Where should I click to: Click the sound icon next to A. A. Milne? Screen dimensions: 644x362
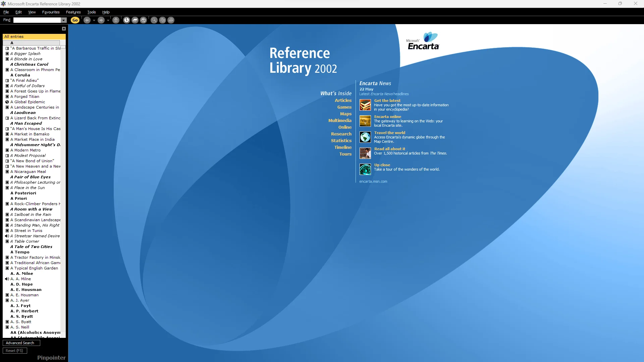[x=7, y=279]
